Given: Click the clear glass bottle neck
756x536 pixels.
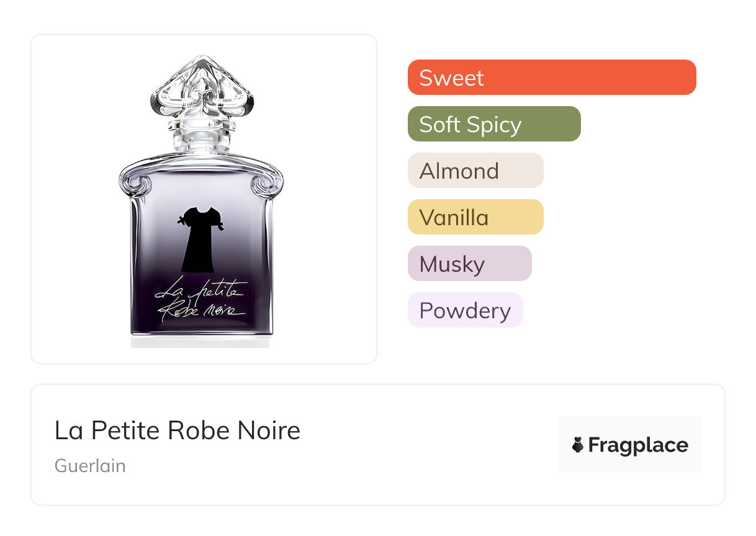Looking at the screenshot, I should [x=201, y=141].
